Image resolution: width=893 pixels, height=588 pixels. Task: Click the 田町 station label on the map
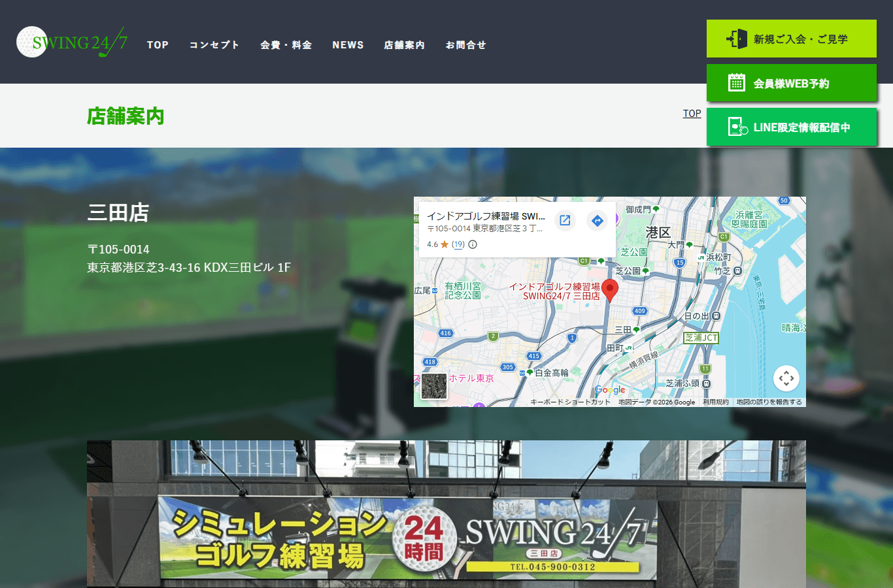pos(615,348)
